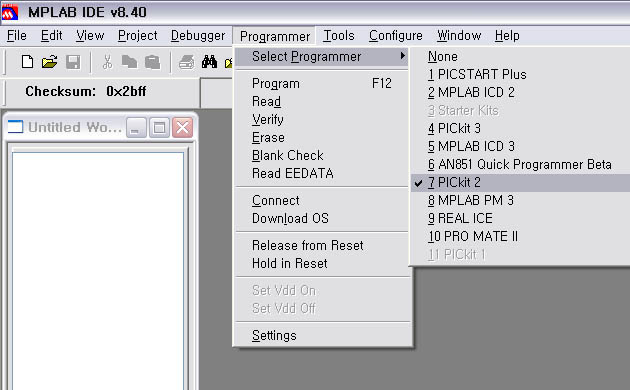Click the Copy toolbar icon
The image size is (630, 390).
(x=129, y=62)
